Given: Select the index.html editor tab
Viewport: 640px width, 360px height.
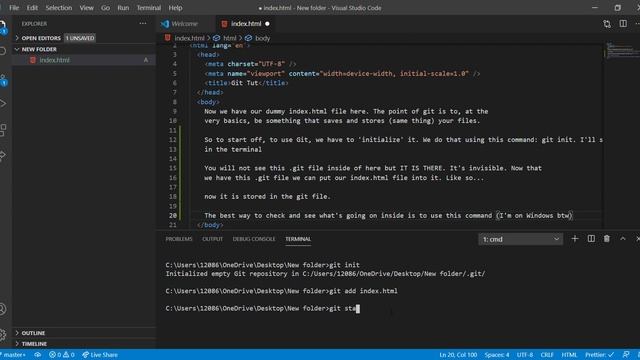Looking at the screenshot, I should tap(245, 24).
